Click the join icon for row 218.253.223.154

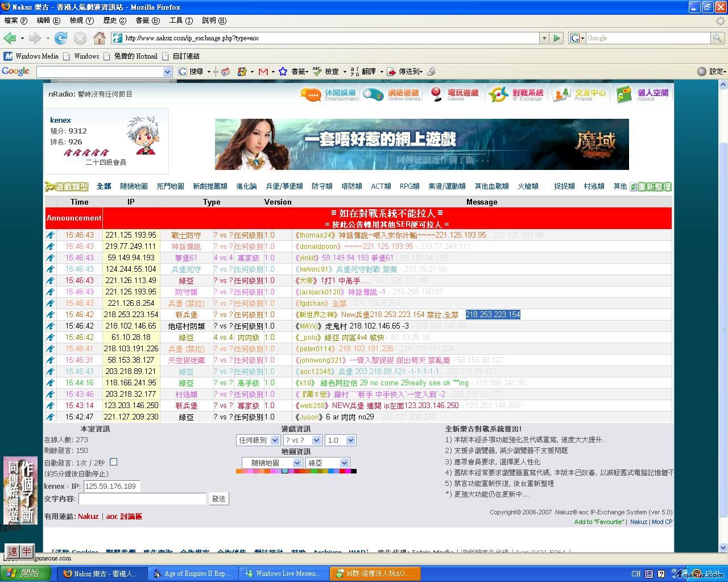pyautogui.click(x=51, y=315)
